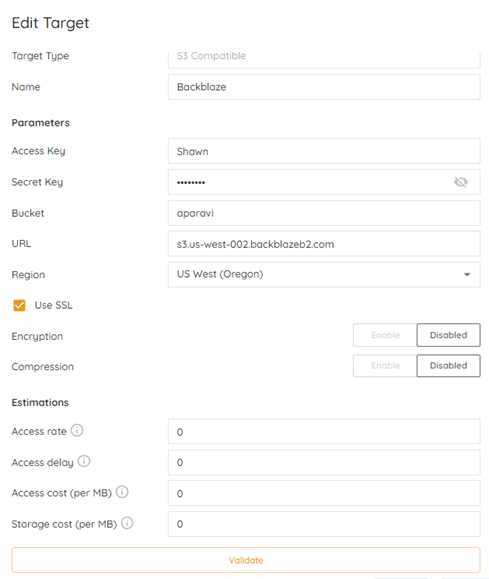
Task: Click the Secret Key password field
Action: click(324, 182)
